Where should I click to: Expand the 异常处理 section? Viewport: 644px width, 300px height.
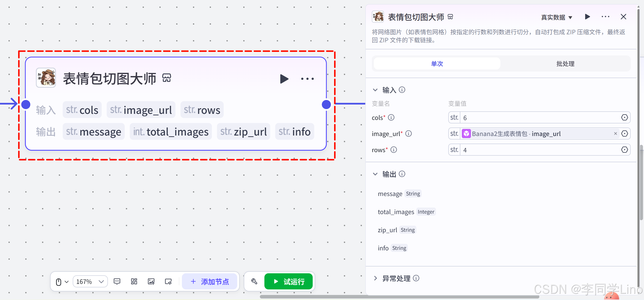point(375,278)
